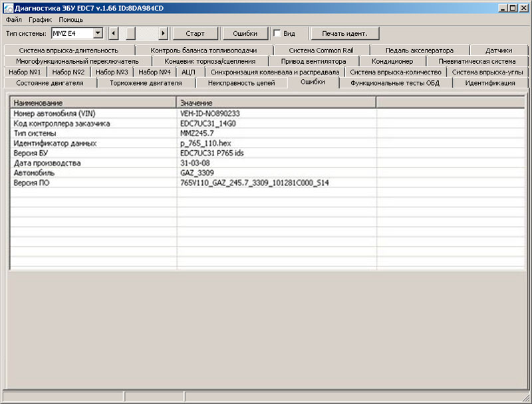This screenshot has height=404, width=532.
Task: Select the Номер автомобиля (VIN) row
Action: tap(93, 114)
